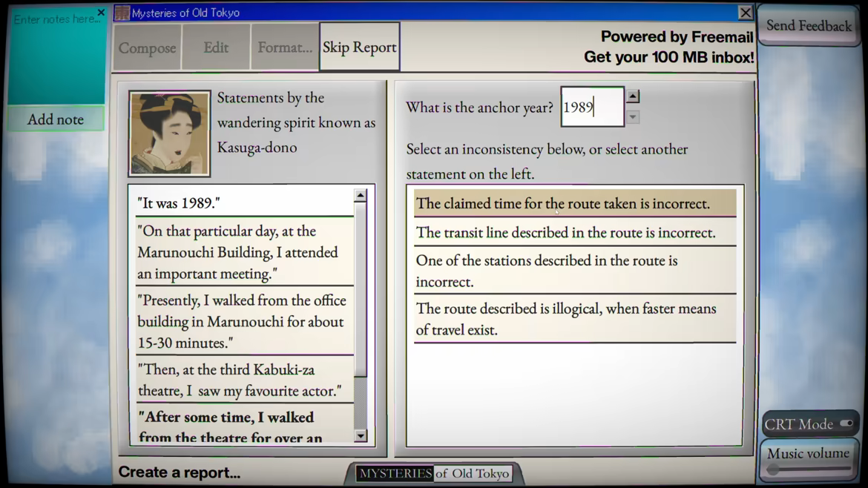Viewport: 868px width, 488px height.
Task: Toggle CRT Mode switch
Action: (846, 423)
